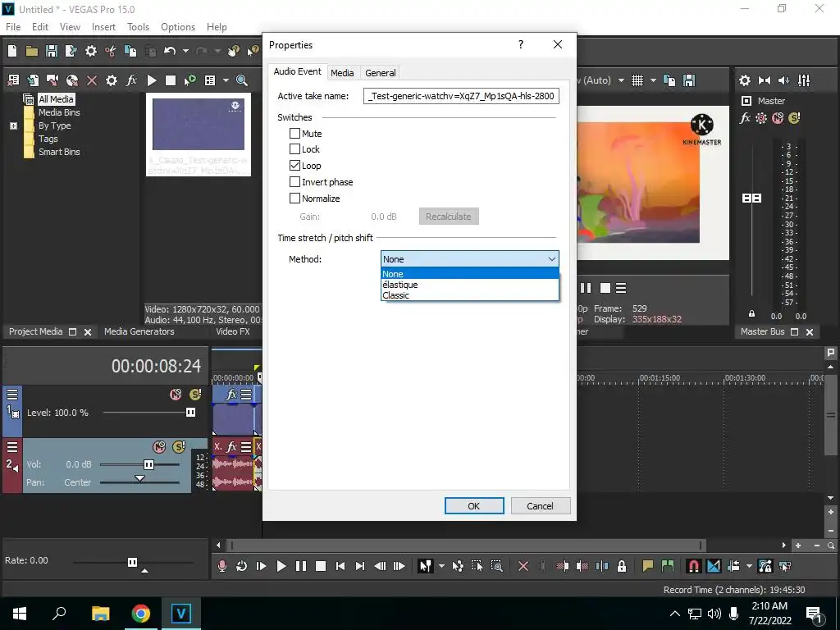Collapse the Method combo box

click(x=470, y=258)
